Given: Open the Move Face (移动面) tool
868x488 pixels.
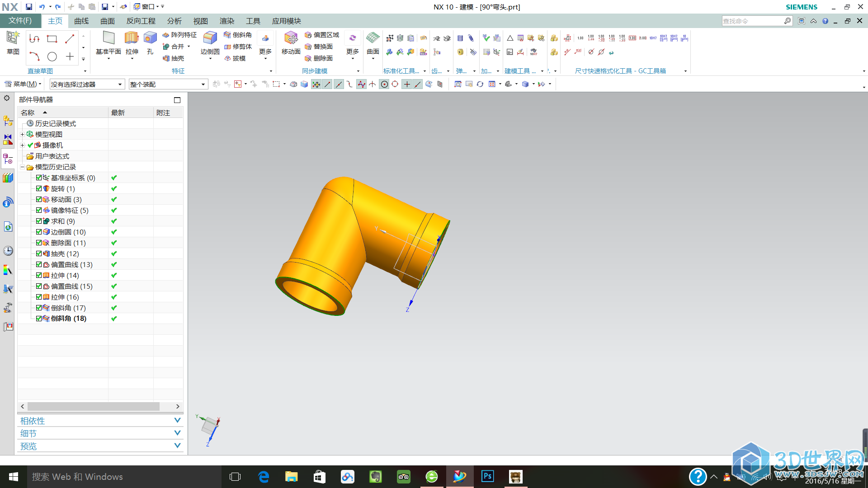Looking at the screenshot, I should point(291,43).
